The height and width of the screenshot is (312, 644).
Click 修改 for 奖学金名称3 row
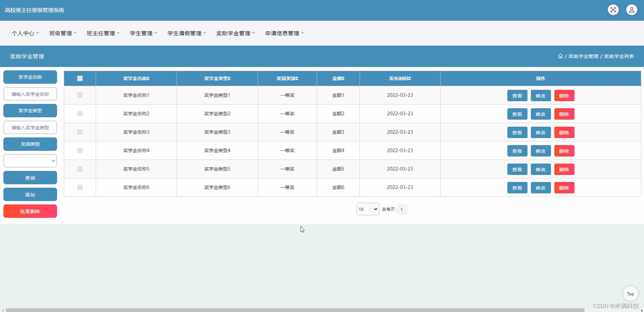pyautogui.click(x=540, y=132)
